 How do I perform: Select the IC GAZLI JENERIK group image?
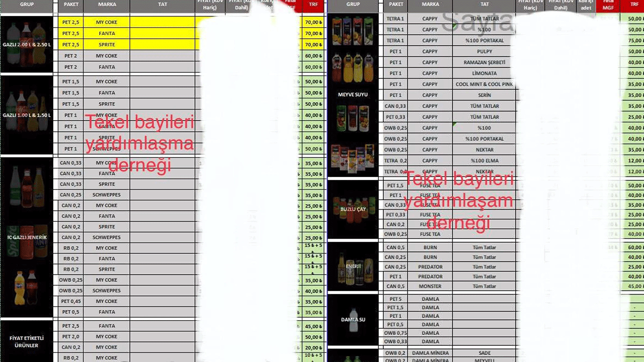[27, 236]
